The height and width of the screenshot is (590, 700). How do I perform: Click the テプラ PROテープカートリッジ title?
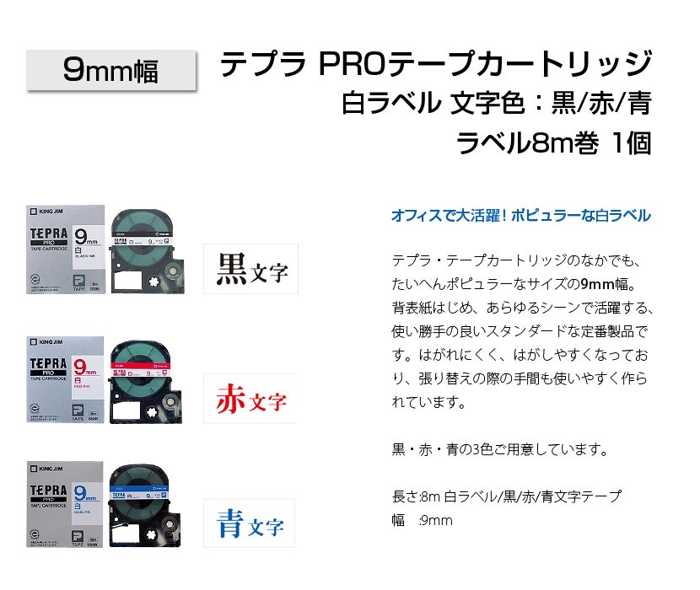coord(436,63)
